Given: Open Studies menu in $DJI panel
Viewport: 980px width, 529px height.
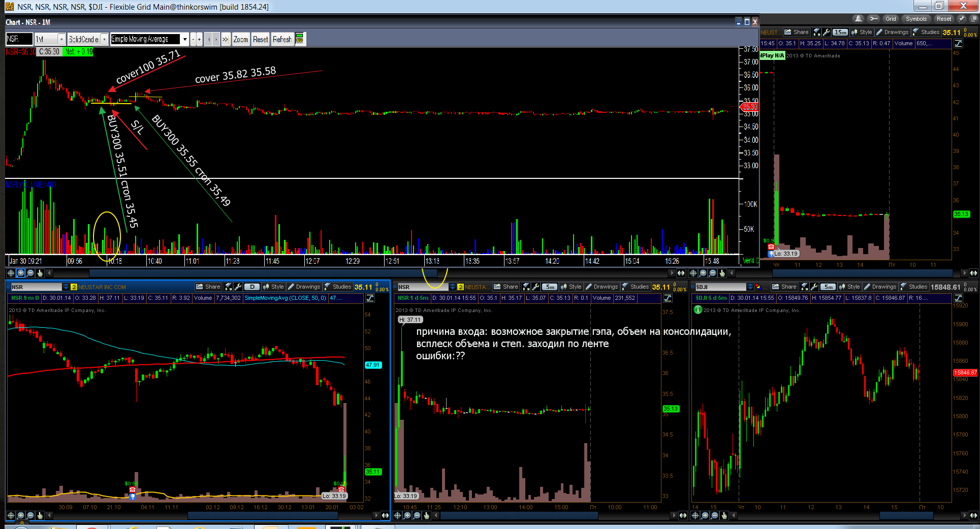Looking at the screenshot, I should click(914, 287).
